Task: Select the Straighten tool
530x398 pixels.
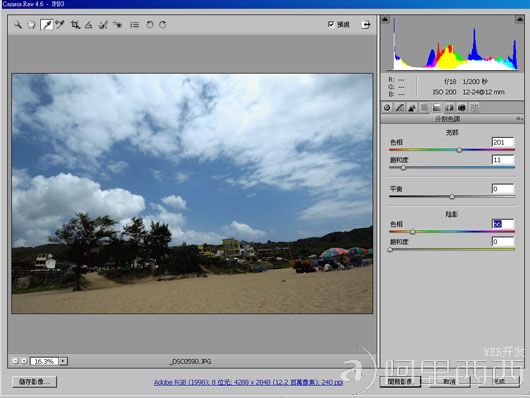Action: 89,25
